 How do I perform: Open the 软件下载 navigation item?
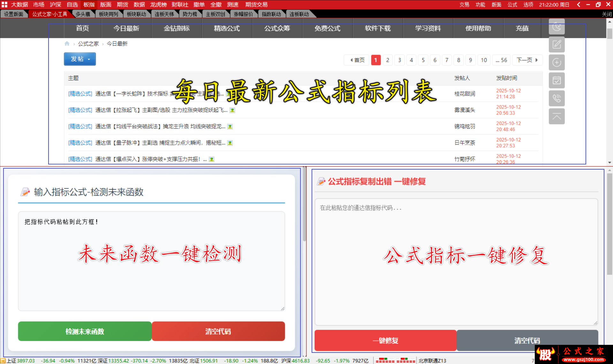[x=378, y=28]
